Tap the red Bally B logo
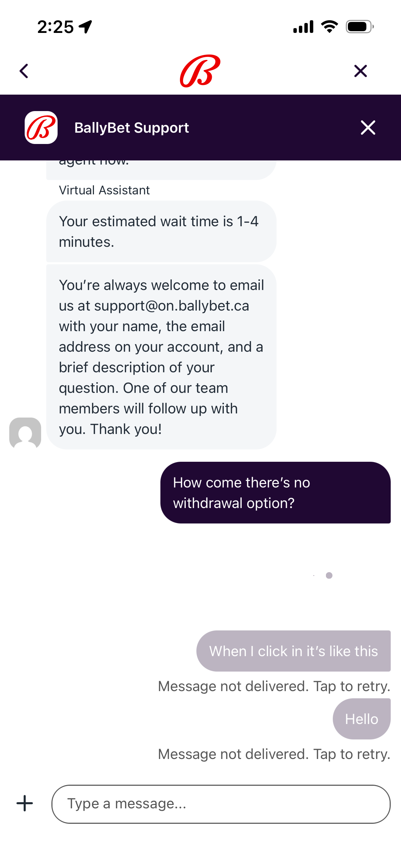 coord(200,71)
